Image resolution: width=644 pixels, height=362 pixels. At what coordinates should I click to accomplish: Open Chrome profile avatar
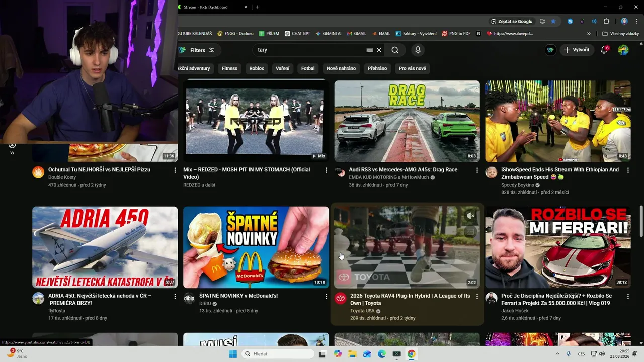coord(624,21)
